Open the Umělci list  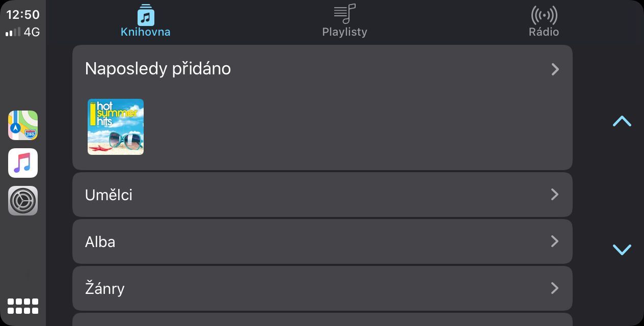pos(109,195)
